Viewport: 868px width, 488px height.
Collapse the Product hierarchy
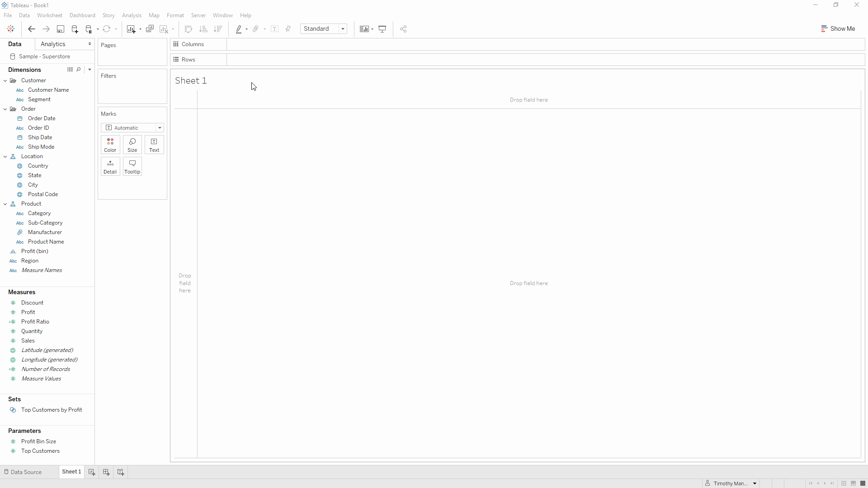[x=5, y=204]
